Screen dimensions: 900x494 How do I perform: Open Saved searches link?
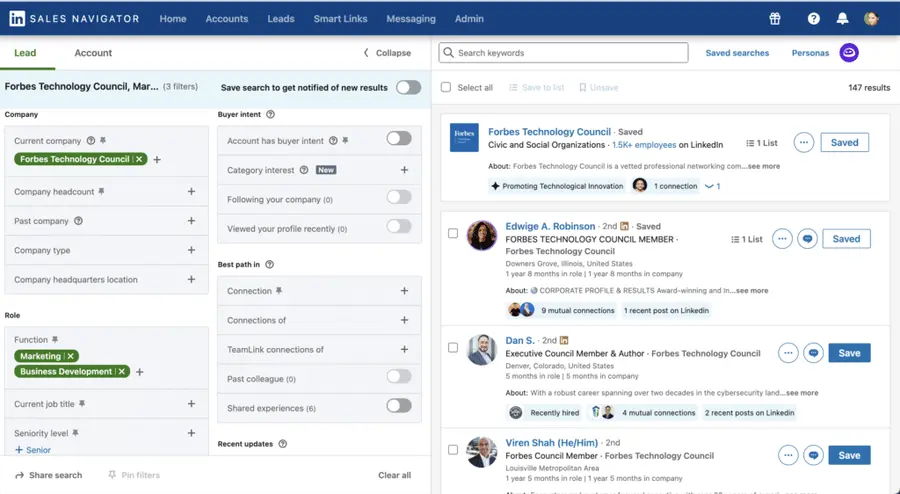[737, 53]
